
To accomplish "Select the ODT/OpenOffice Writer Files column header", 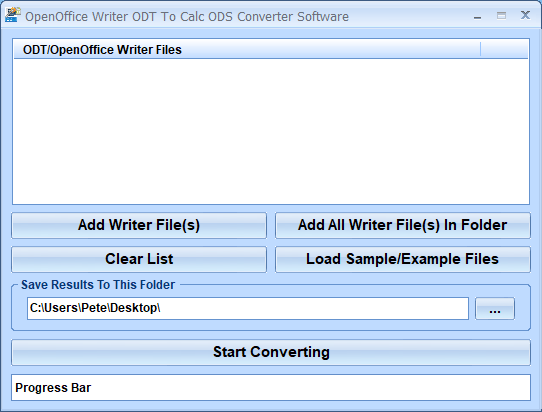I will [247, 50].
